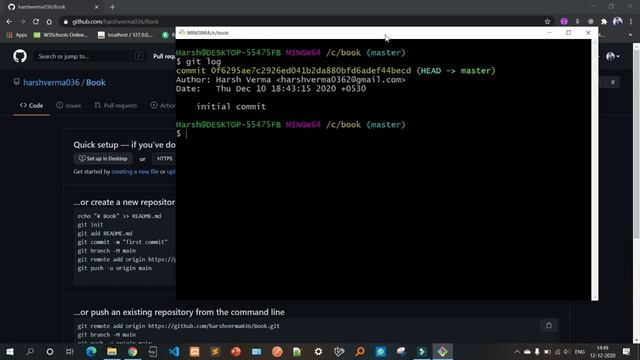Open Task View on taskbar
The image size is (640, 360).
tap(70, 351)
